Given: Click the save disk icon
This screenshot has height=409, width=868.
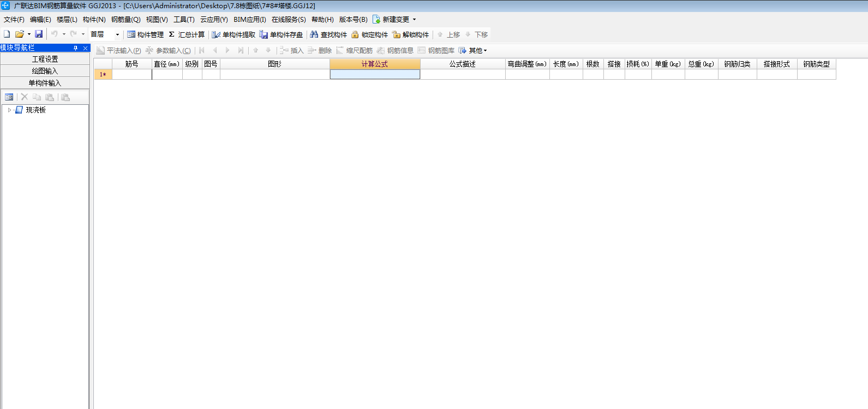Looking at the screenshot, I should [39, 34].
